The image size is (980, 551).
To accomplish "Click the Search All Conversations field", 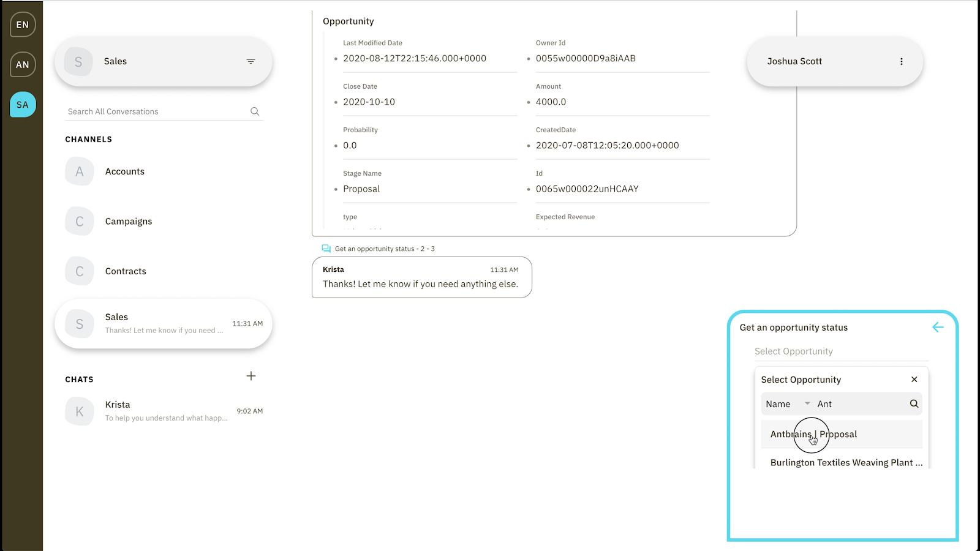I will 156,111.
